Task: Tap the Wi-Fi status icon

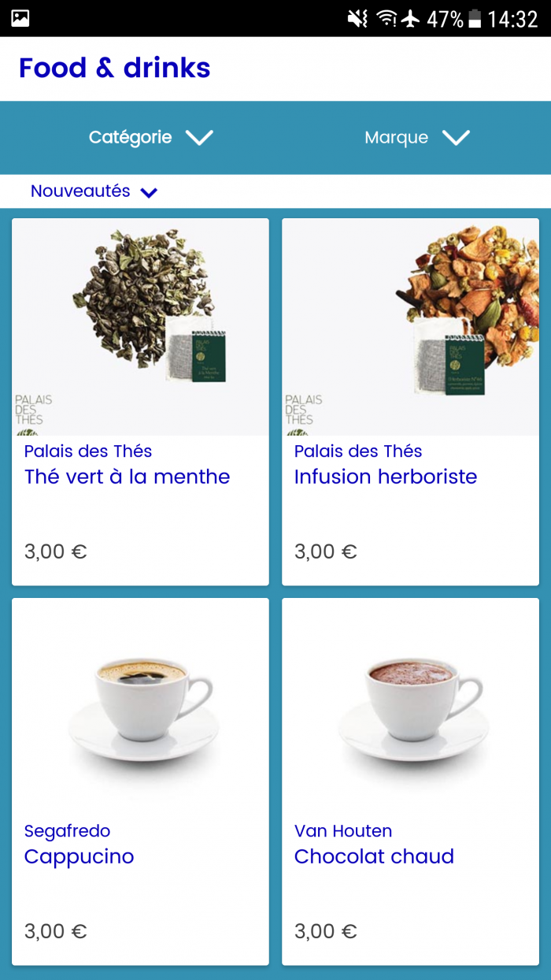Action: click(386, 19)
